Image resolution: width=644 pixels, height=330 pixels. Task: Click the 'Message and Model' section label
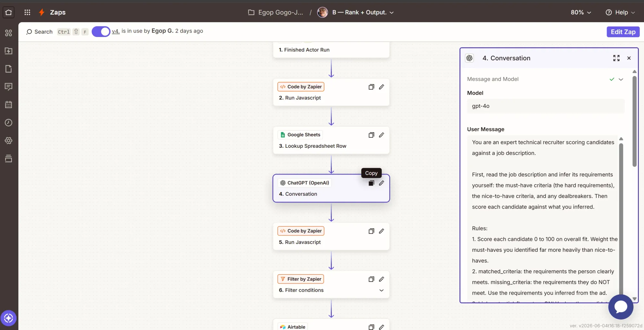click(x=493, y=79)
